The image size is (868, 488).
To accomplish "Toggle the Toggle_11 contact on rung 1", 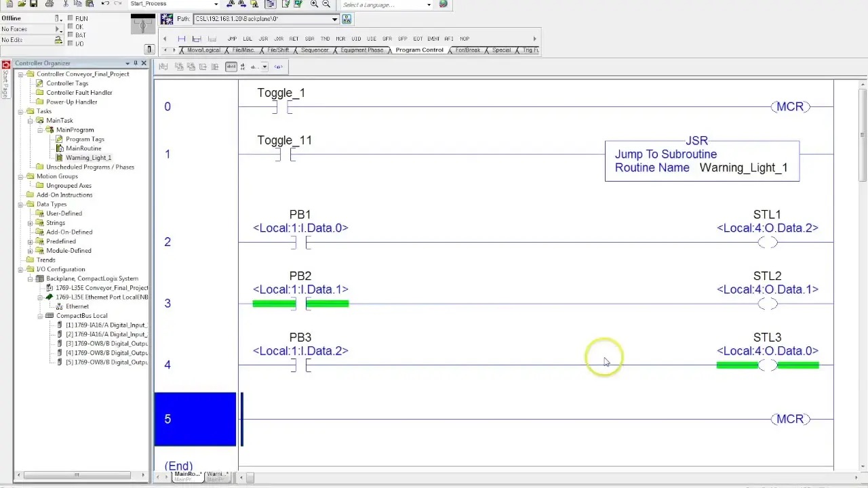I will pos(285,155).
